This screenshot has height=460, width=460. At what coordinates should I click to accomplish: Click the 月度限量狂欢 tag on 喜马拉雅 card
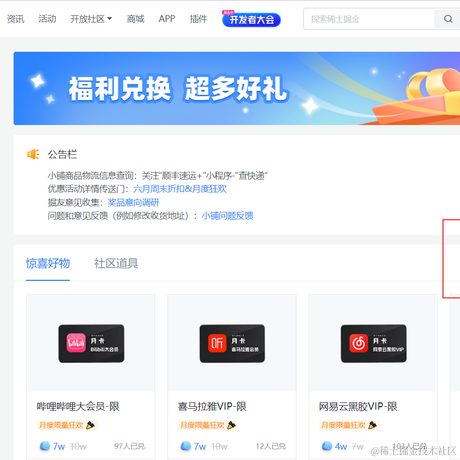208,425
